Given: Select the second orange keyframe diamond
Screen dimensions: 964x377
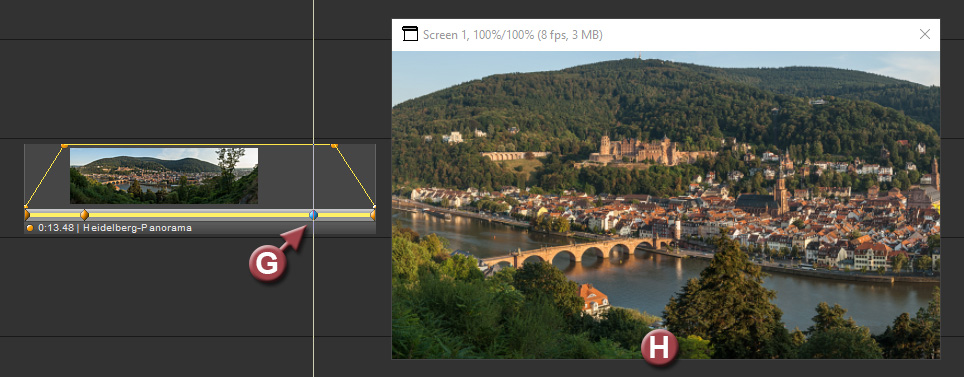Looking at the screenshot, I should click(84, 215).
